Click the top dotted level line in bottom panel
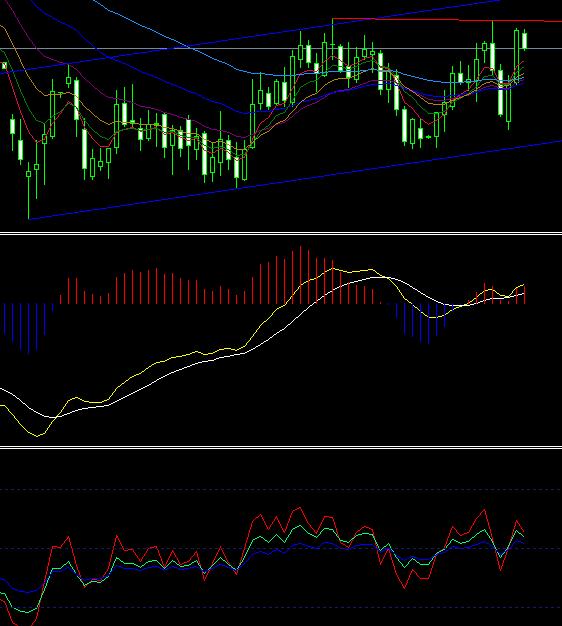Image resolution: width=562 pixels, height=626 pixels. [x=281, y=489]
